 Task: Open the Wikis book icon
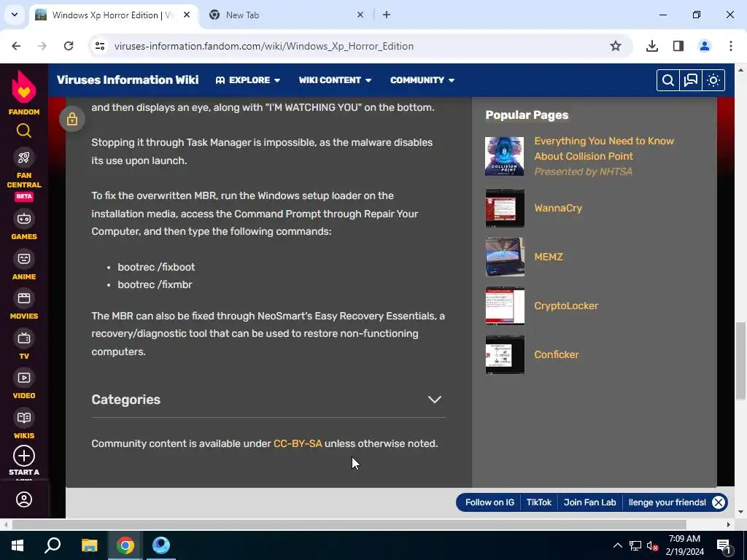[24, 418]
